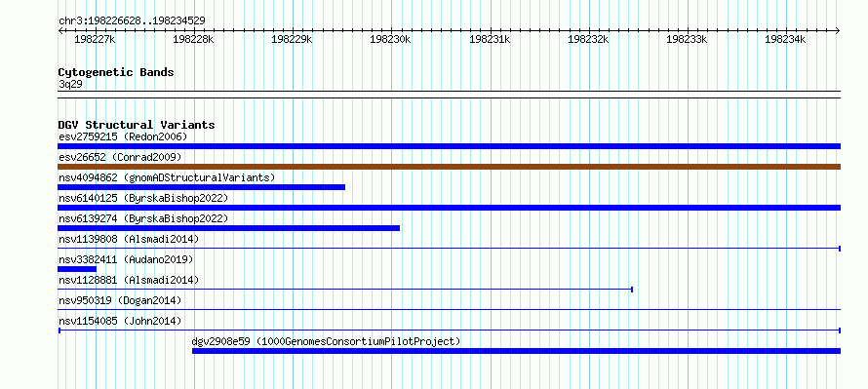Click the 198230k ruler tick label
This screenshot has width=868, height=389.
pos(390,39)
